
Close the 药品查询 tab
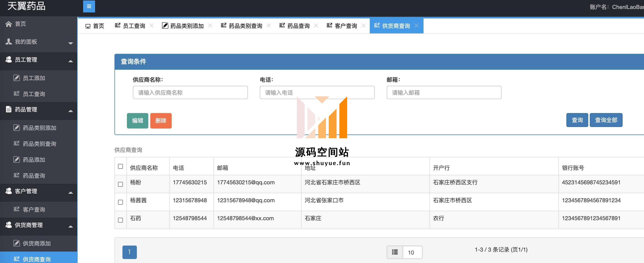[x=316, y=25]
